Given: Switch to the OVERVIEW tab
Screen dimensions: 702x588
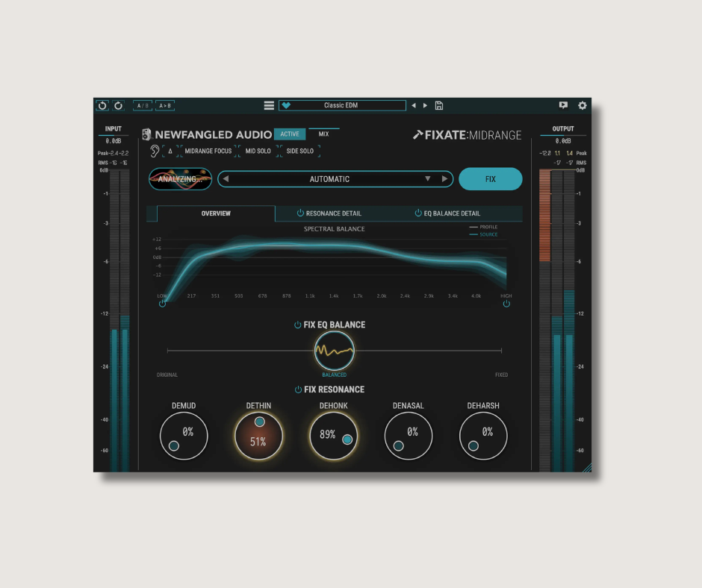Looking at the screenshot, I should [216, 213].
